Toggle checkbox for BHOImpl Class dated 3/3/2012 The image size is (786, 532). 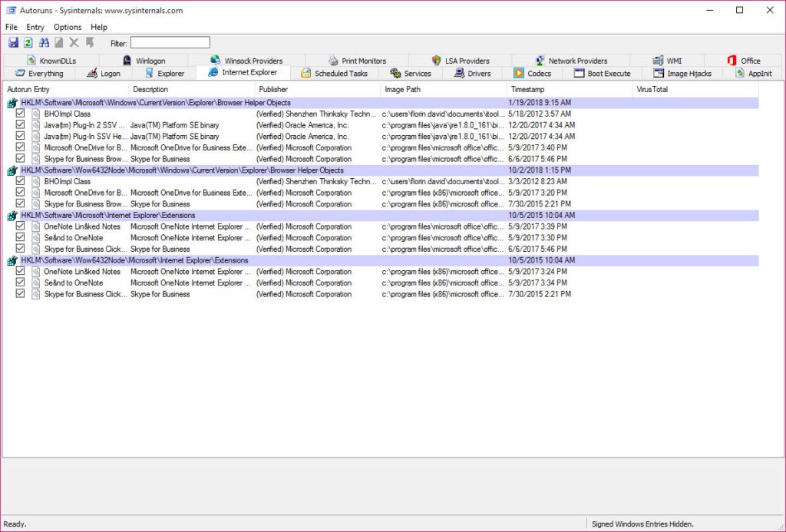pyautogui.click(x=20, y=180)
